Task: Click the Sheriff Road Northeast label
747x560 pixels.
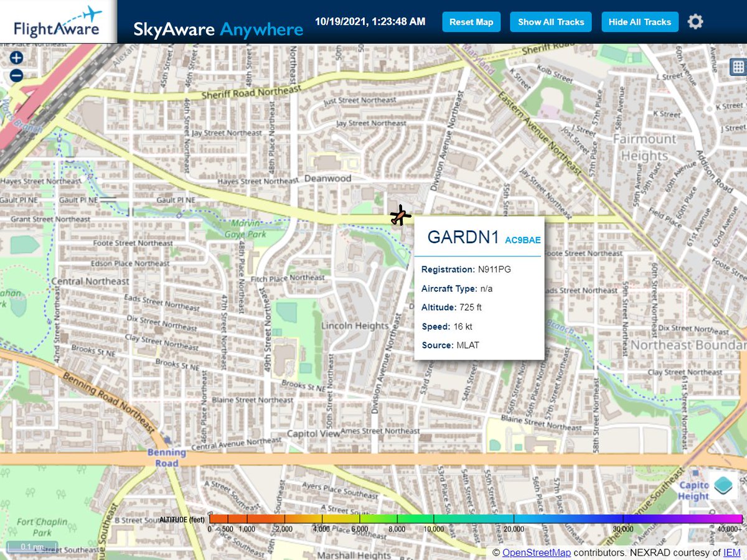Action: pyautogui.click(x=252, y=93)
